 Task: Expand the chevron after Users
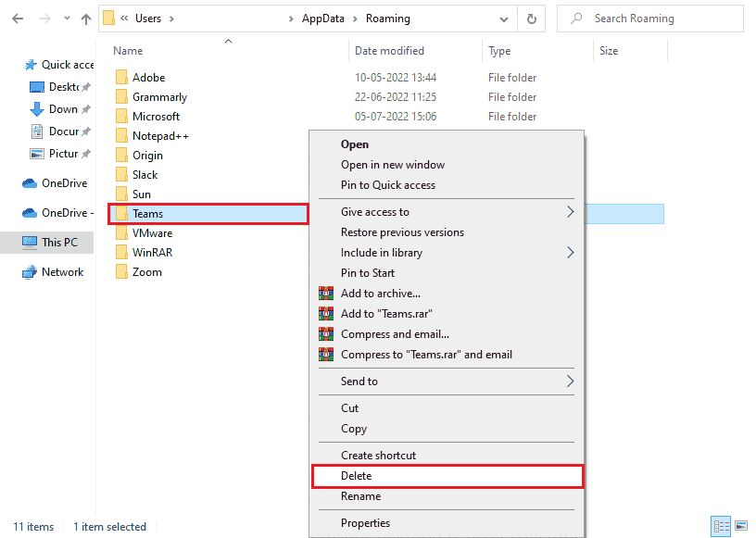pos(171,19)
